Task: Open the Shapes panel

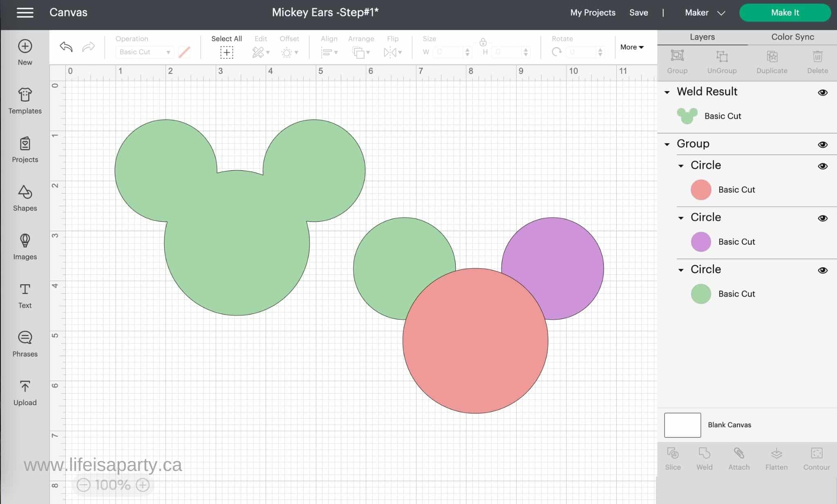Action: coord(25,198)
